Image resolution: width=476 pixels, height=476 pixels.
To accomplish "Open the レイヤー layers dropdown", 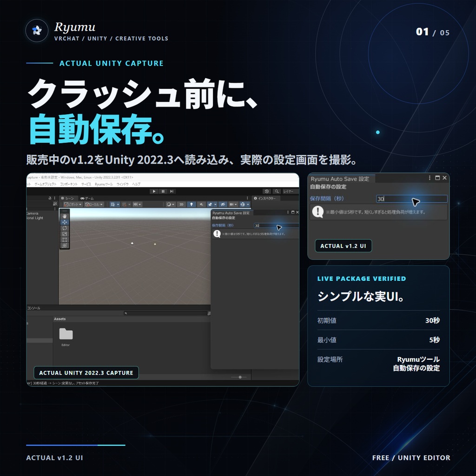I will (x=291, y=191).
